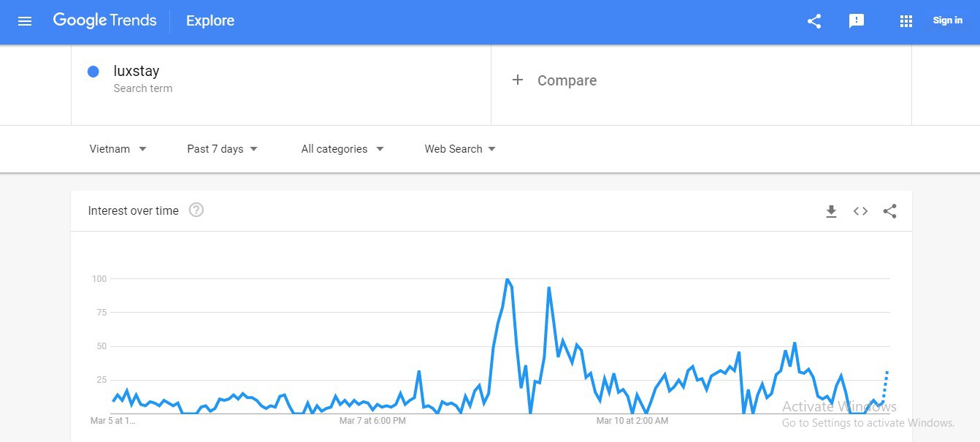Click the highest peak on the chart
Image resolution: width=980 pixels, height=442 pixels.
(507, 279)
